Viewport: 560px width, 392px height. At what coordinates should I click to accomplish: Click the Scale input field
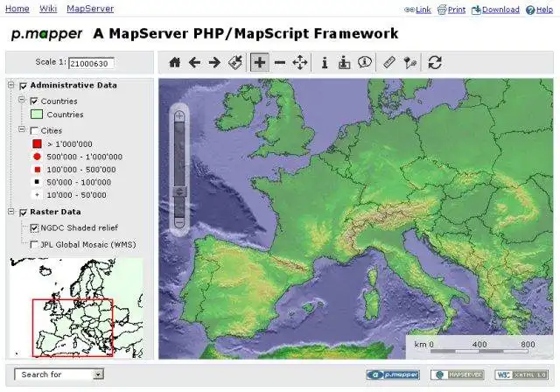[x=91, y=63]
